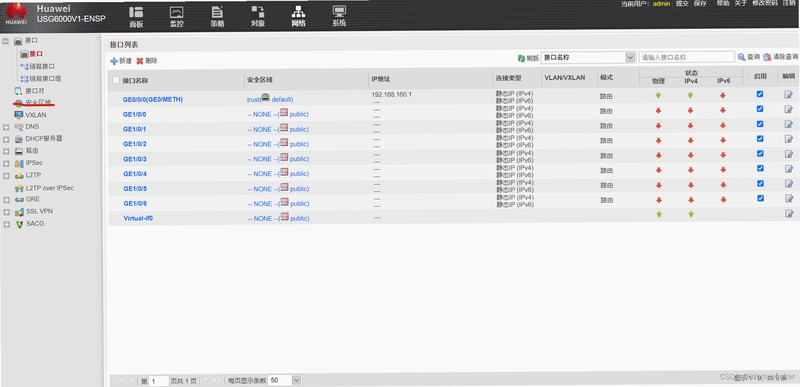Expand the L2TP tree node
The height and width of the screenshot is (387, 800).
[6, 175]
